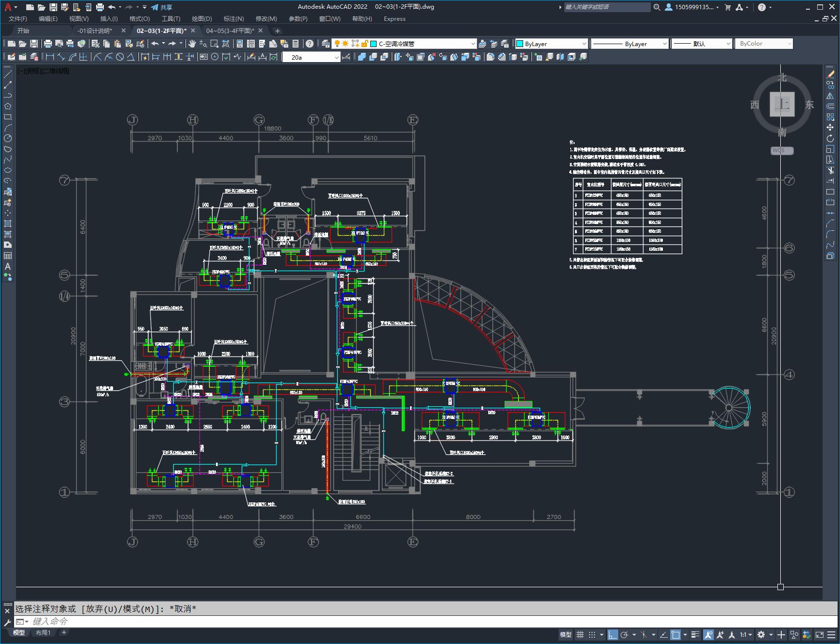The image size is (840, 644).
Task: Select the Line tool in draw toolbar
Action: [8, 74]
